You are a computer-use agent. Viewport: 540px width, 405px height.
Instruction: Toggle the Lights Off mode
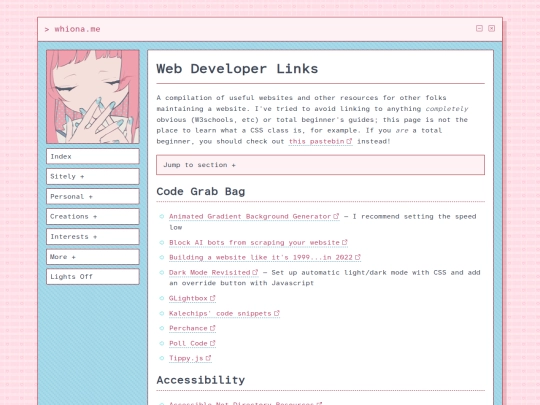(93, 277)
